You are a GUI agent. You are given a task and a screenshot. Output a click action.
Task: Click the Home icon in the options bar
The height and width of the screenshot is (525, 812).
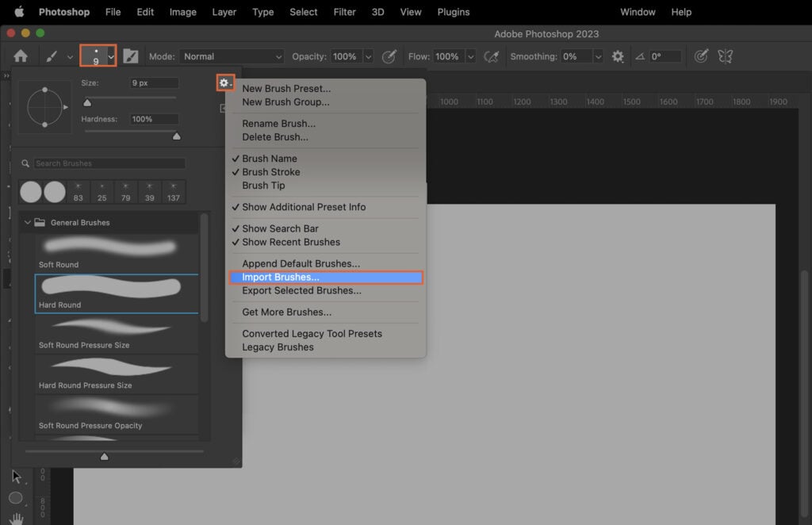point(21,56)
